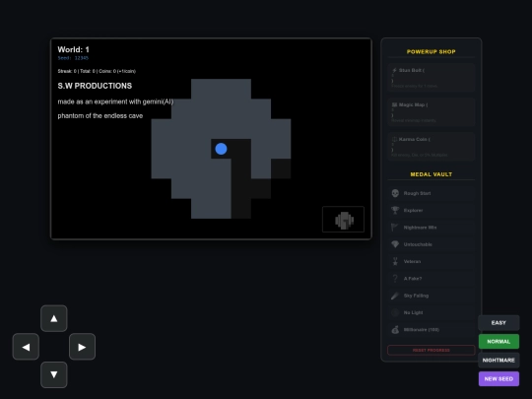Select the Millionaire money bag icon
Screen dimensions: 532x399
[x=395, y=330]
